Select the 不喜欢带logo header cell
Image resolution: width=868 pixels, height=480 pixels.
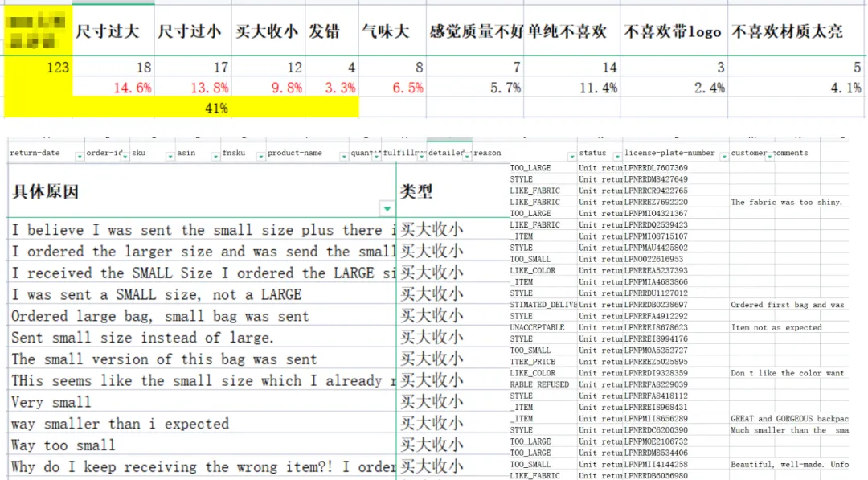674,31
